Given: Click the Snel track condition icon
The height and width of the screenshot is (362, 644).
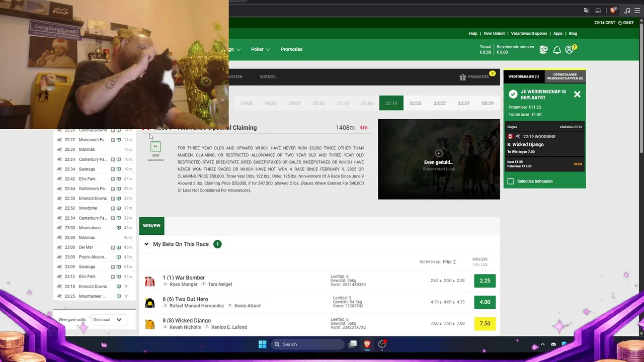Looking at the screenshot, I should point(155,147).
